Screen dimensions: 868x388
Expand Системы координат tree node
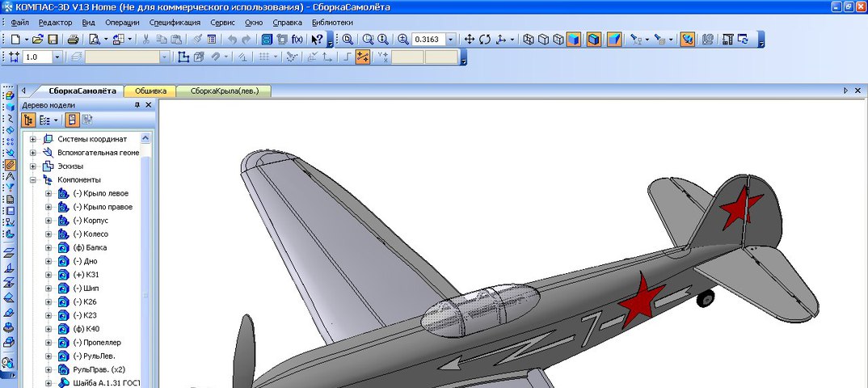(33, 139)
